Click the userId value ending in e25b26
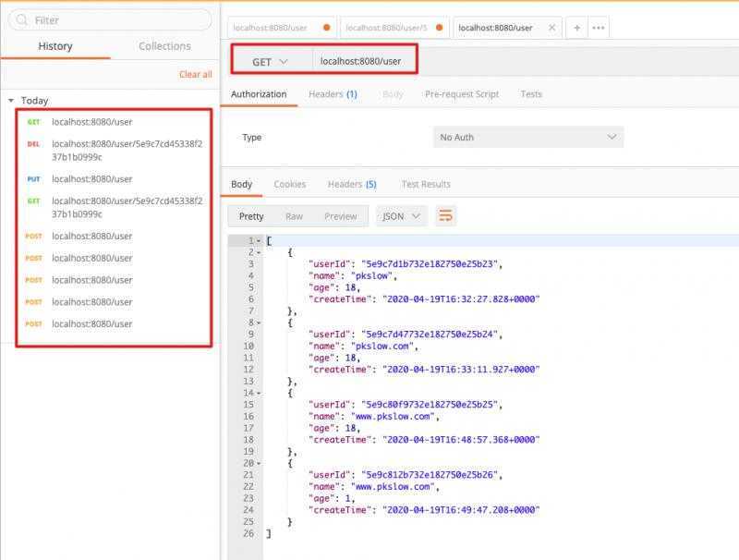The width and height of the screenshot is (739, 560). pyautogui.click(x=430, y=475)
